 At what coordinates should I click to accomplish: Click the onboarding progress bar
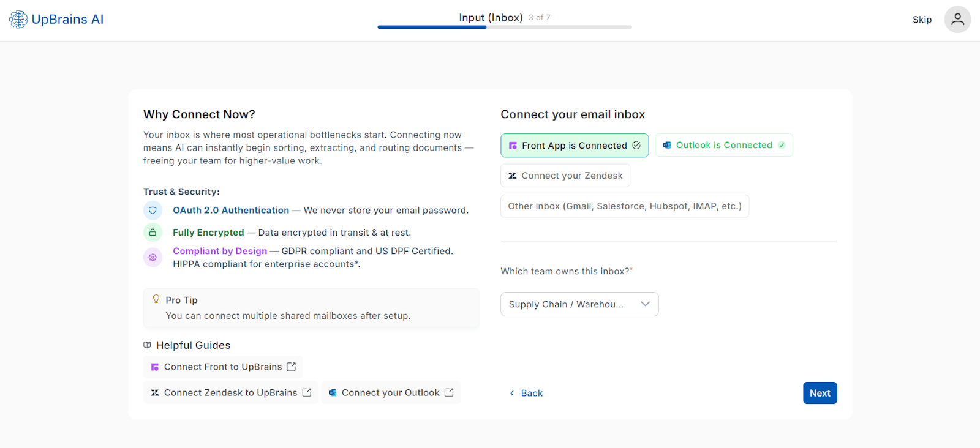pyautogui.click(x=505, y=27)
